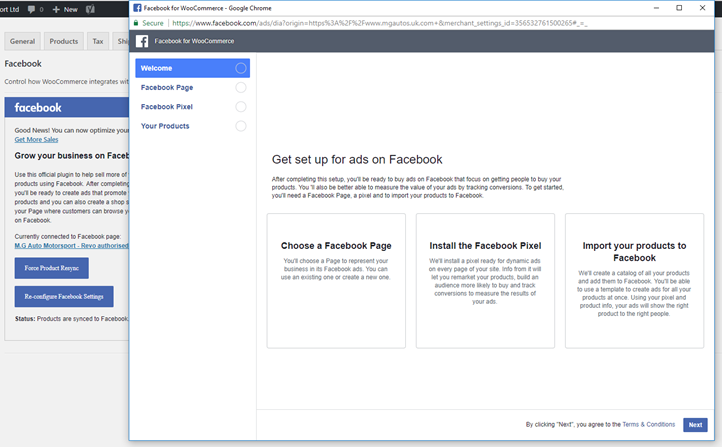Click the Import your products to Facebook card
Viewport: 722px width, 447px height.
click(635, 281)
